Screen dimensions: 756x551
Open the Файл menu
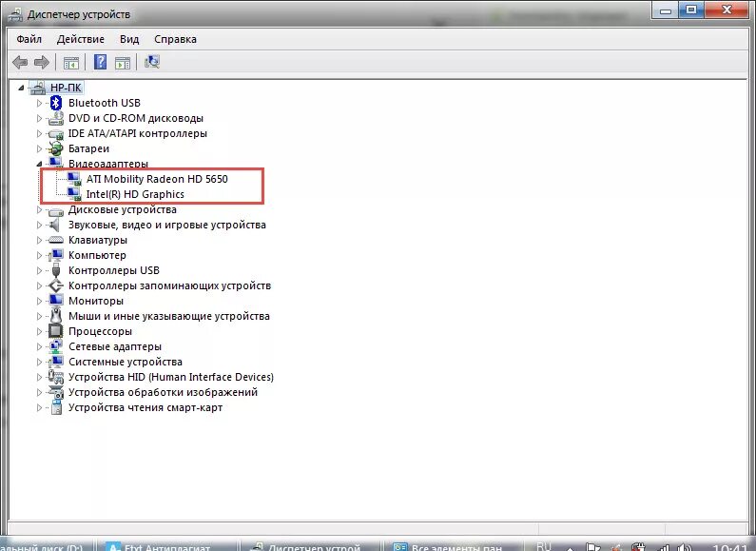coord(29,39)
